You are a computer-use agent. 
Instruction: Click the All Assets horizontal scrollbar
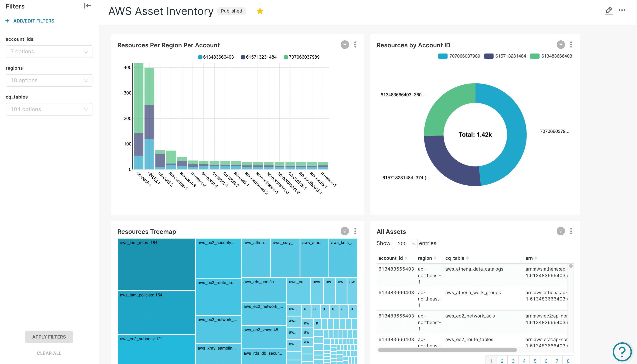pyautogui.click(x=447, y=350)
